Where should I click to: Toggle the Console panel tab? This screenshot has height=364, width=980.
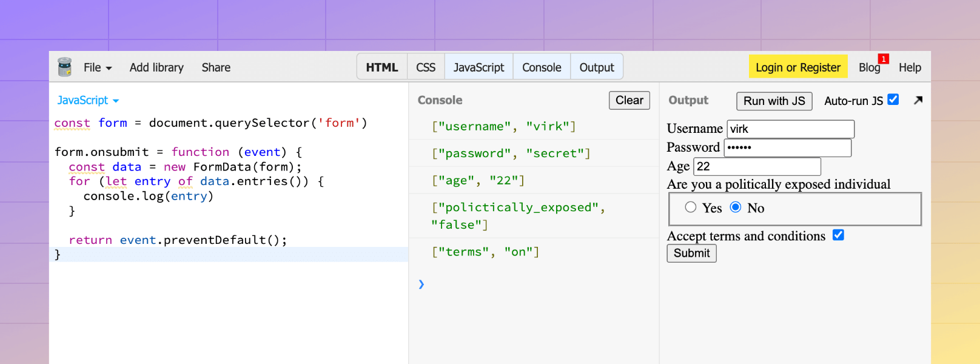(542, 67)
